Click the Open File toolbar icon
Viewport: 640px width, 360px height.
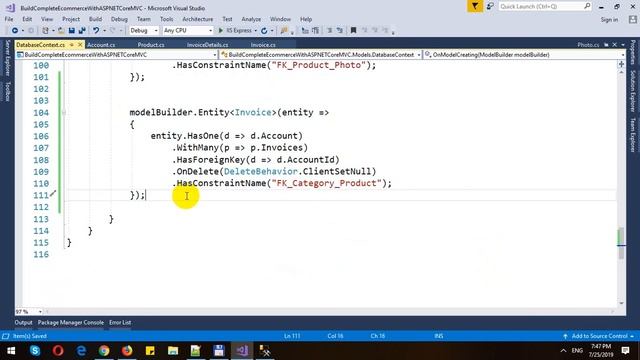[61, 31]
